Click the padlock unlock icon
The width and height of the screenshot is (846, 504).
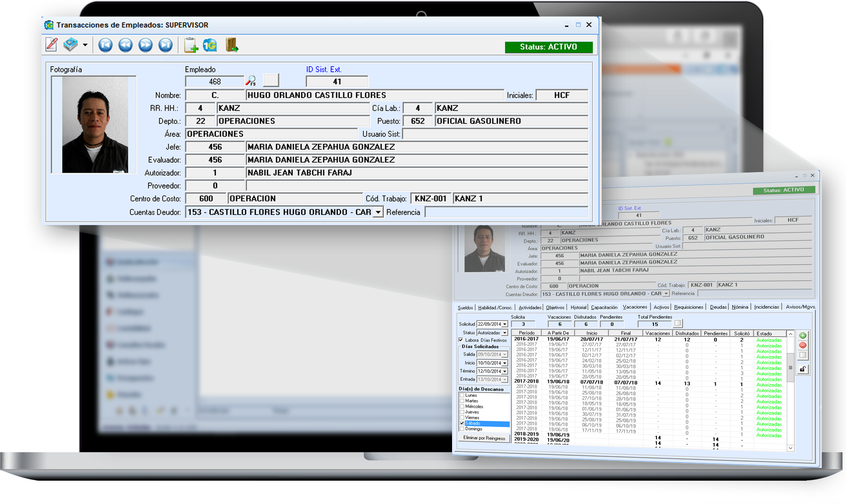click(803, 369)
